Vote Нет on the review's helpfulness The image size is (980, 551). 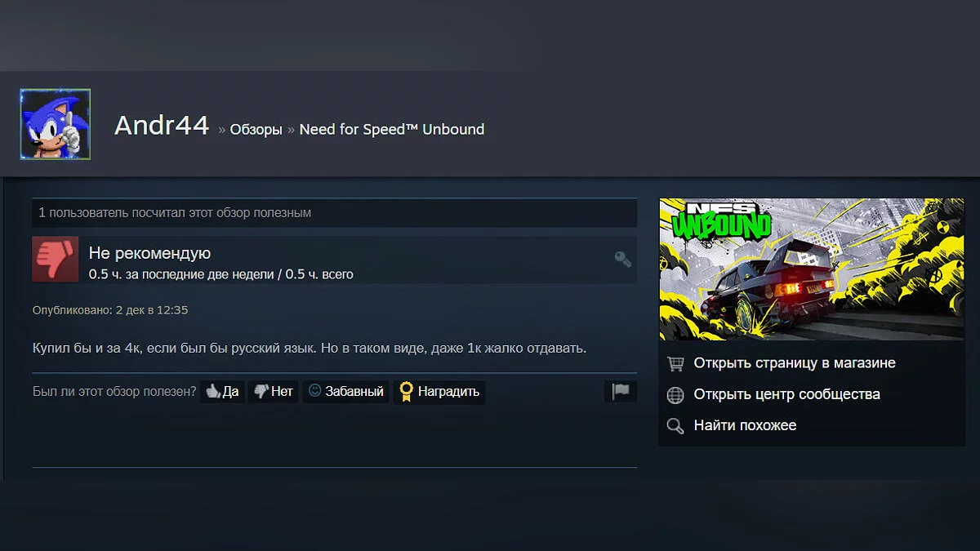point(274,392)
